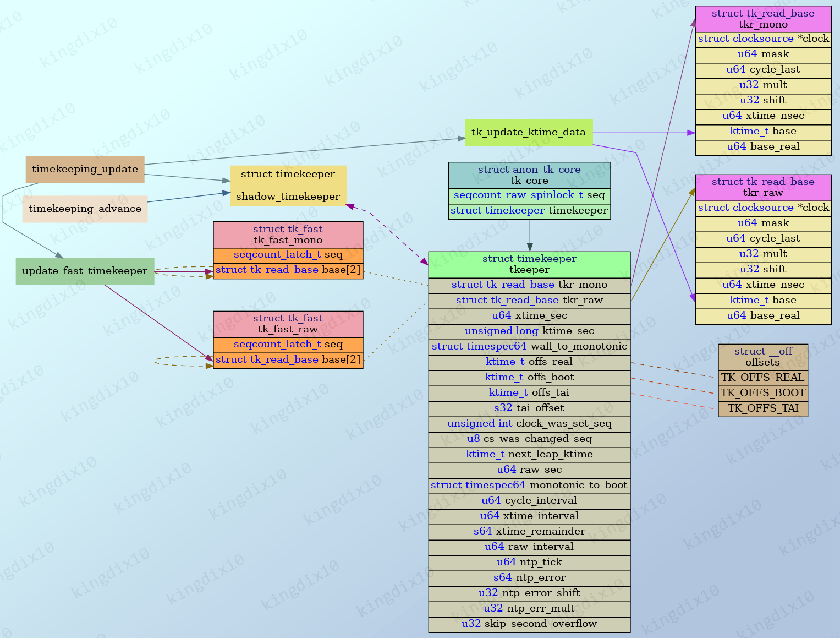Click struct timekeeper timekeeper field in tk_core
The width and height of the screenshot is (840, 638).
tap(529, 212)
